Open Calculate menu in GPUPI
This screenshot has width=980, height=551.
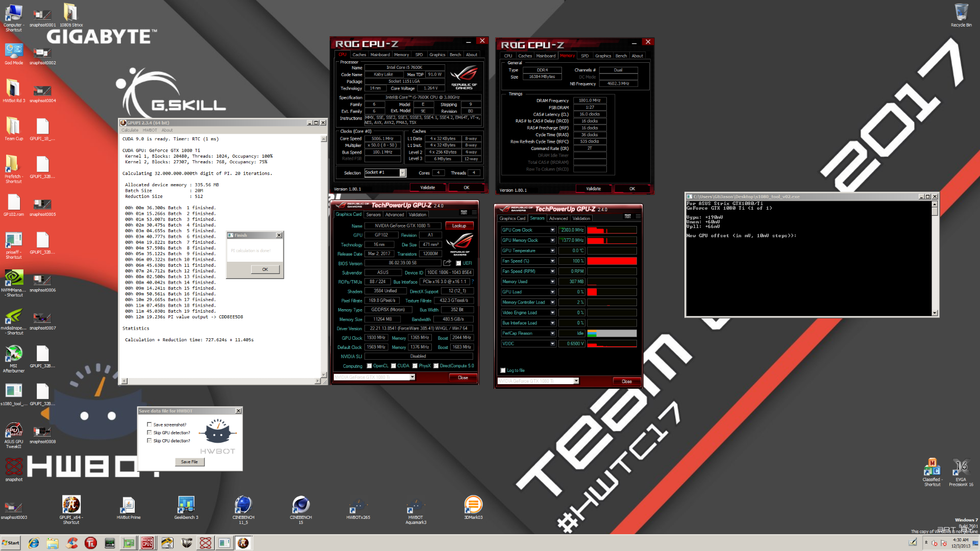[130, 130]
